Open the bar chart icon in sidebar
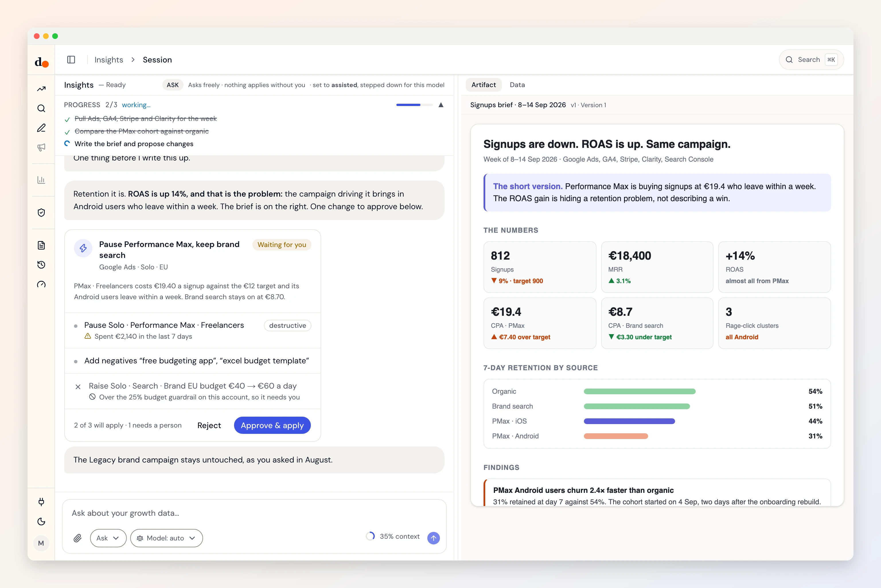This screenshot has width=881, height=588. click(41, 180)
